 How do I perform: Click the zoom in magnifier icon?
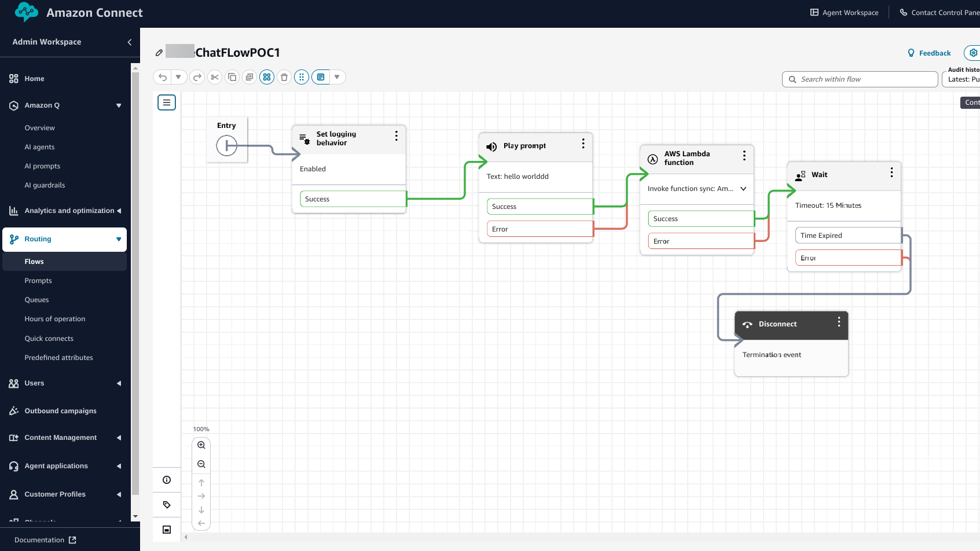tap(201, 445)
